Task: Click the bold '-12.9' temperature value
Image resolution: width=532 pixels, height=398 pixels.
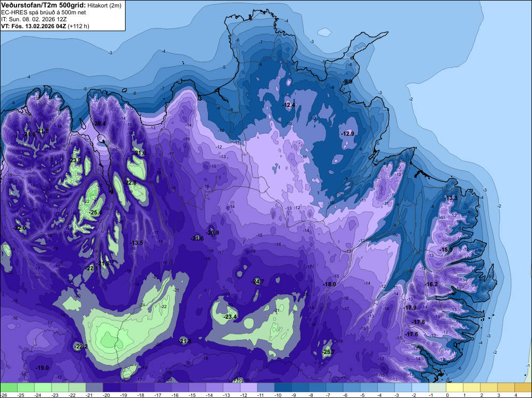Action: tap(347, 134)
